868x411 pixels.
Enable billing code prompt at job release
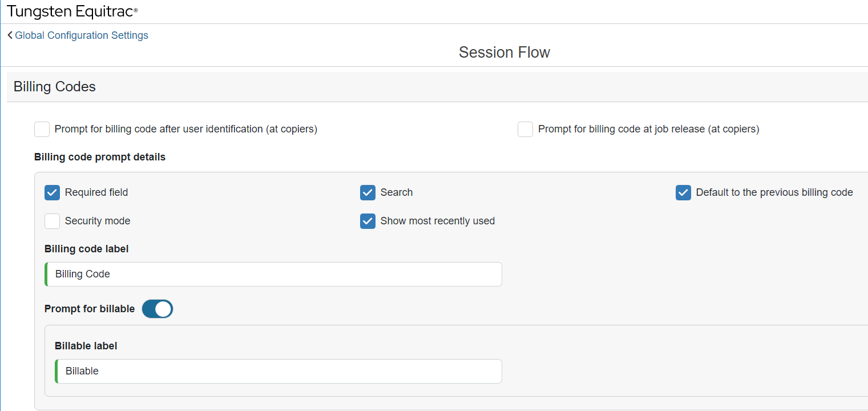525,130
